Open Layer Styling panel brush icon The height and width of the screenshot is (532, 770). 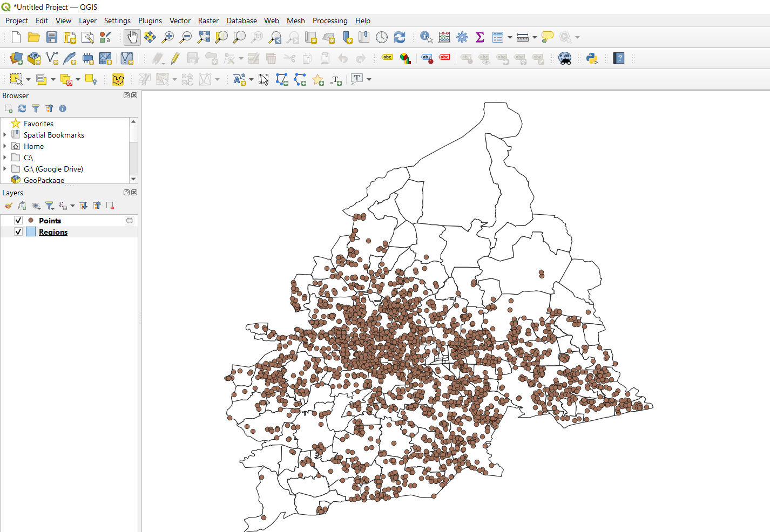(9, 206)
